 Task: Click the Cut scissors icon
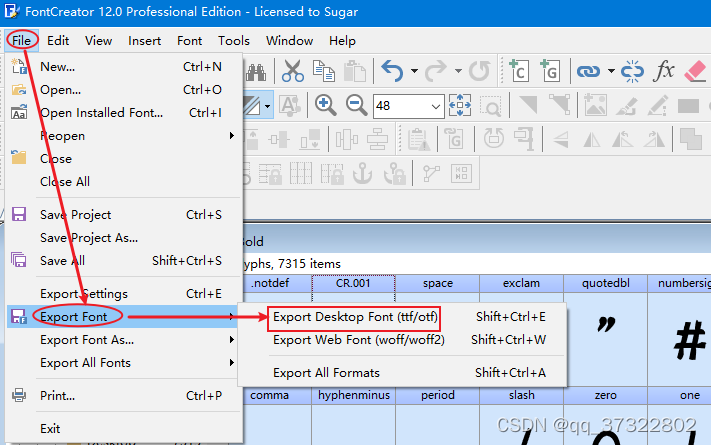[x=292, y=71]
